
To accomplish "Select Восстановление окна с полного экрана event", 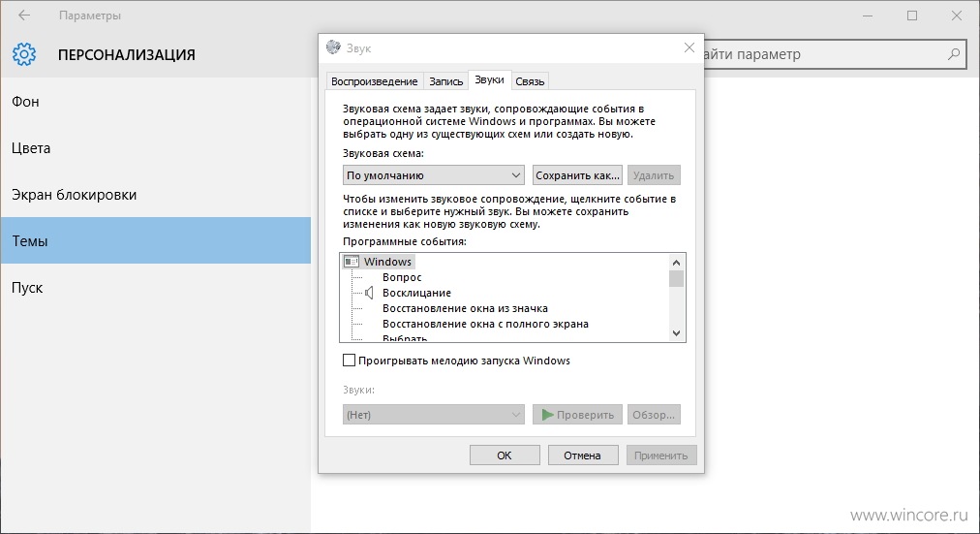I will (485, 324).
